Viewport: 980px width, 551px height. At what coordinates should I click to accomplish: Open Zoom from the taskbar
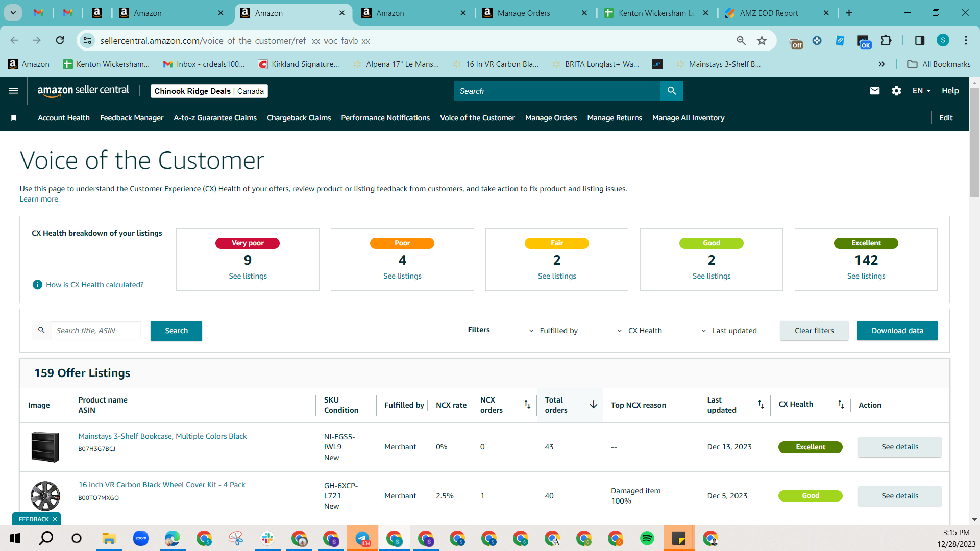coord(141,538)
